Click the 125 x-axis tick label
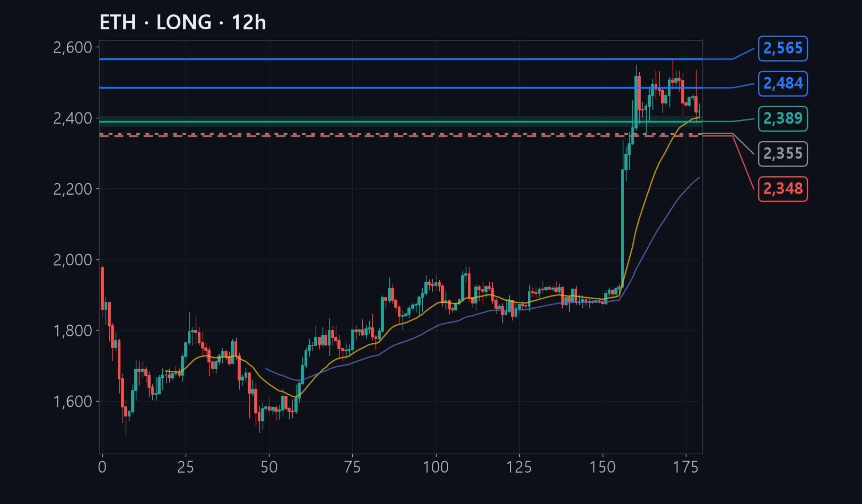 click(x=519, y=467)
